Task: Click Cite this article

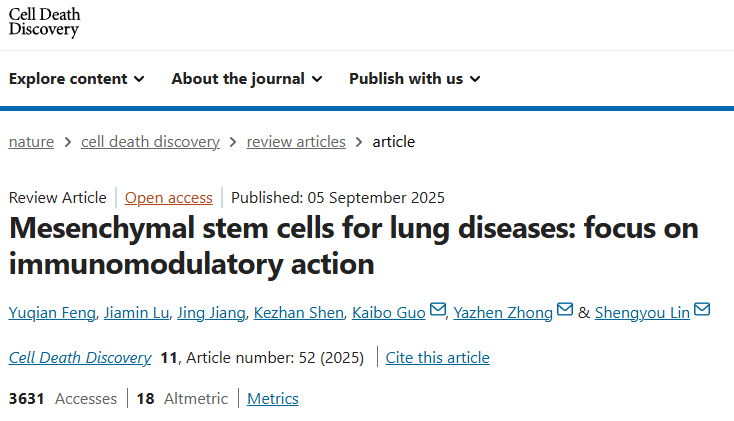Action: pyautogui.click(x=437, y=357)
